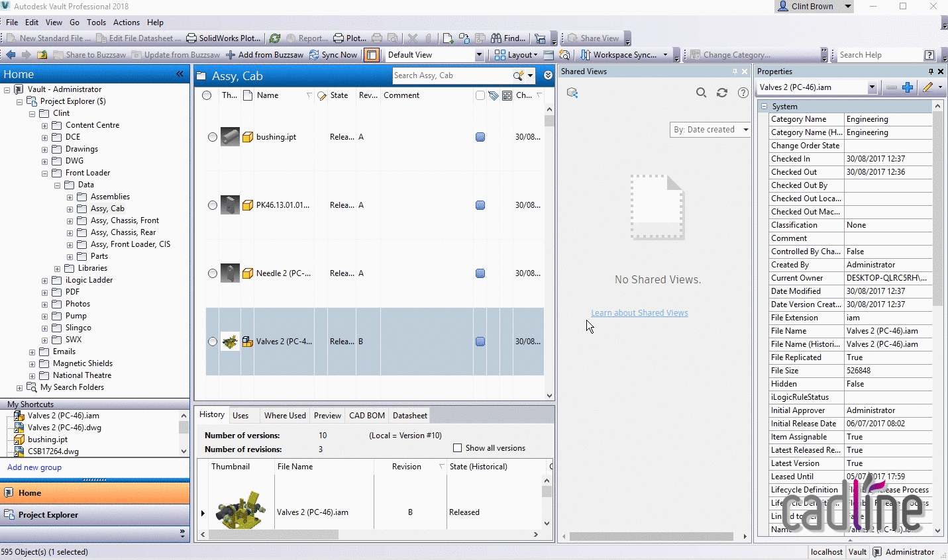The image size is (948, 560).
Task: Click the Add new group link
Action: [x=34, y=467]
